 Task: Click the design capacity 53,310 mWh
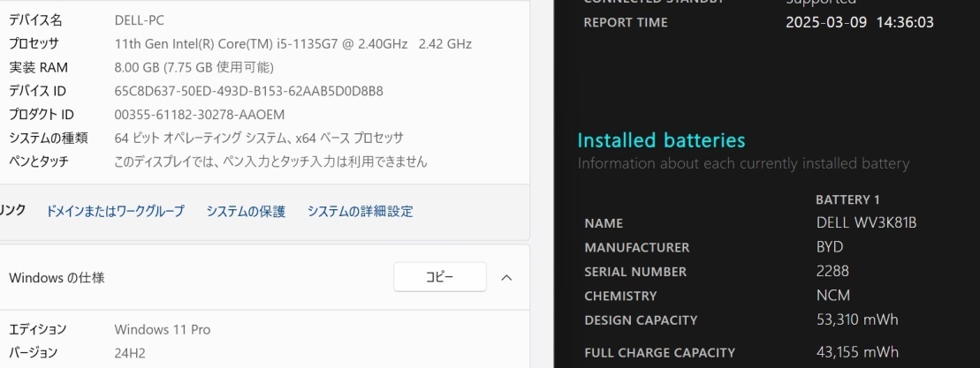pyautogui.click(x=857, y=320)
